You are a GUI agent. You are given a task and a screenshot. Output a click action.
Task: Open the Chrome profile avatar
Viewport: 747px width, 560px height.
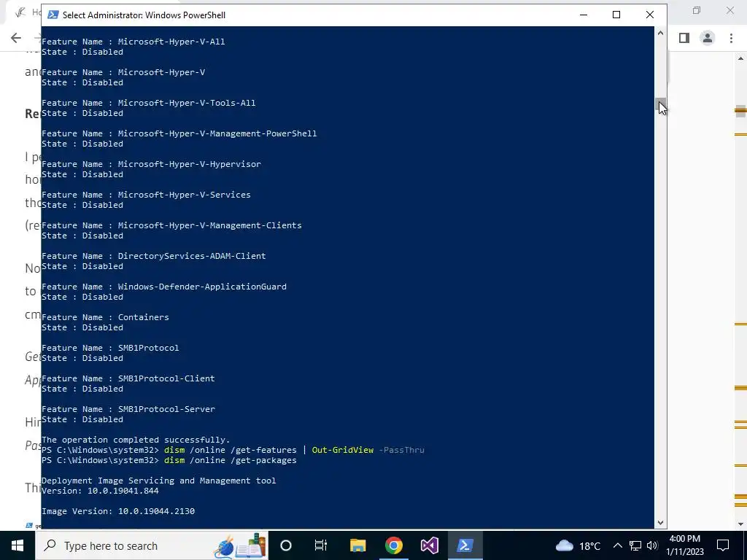pyautogui.click(x=708, y=38)
